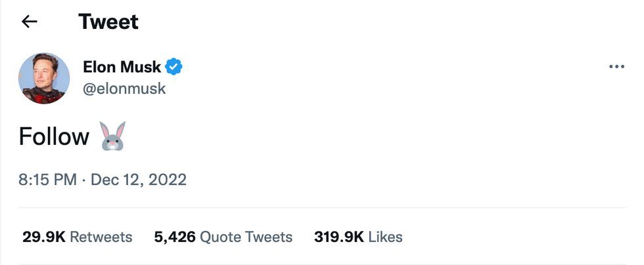The width and height of the screenshot is (644, 265).
Task: Click the rabbit emoji in the tweet
Action: click(x=113, y=136)
